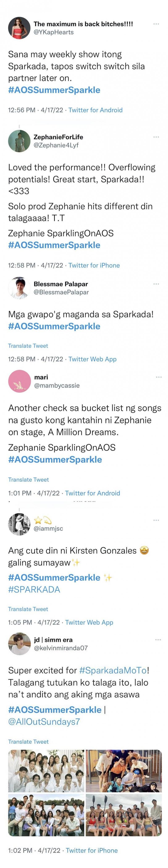Open BlessmaePalapar profile picture

click(19, 288)
